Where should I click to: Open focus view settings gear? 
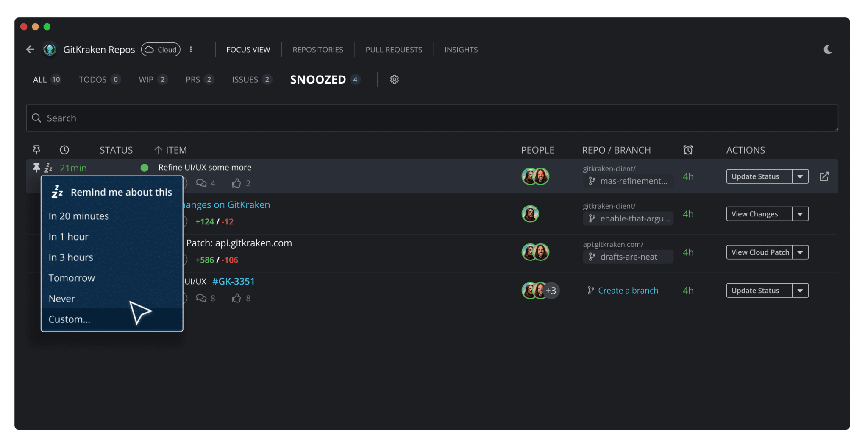[395, 79]
